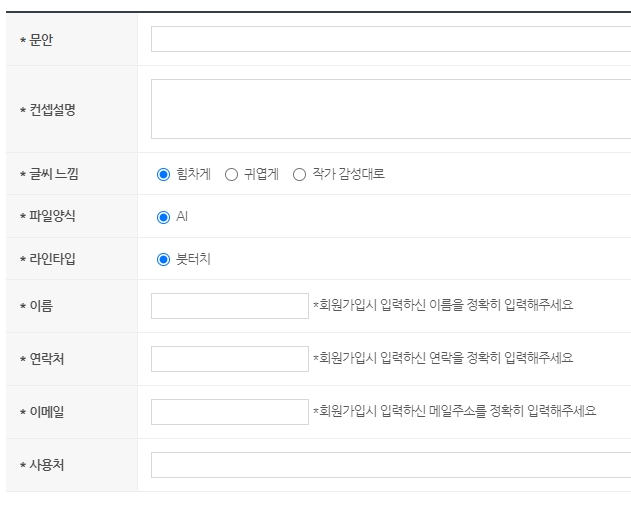Click the hint text beside the 이메일 field
Viewport: 631px width, 508px height.
tap(455, 411)
